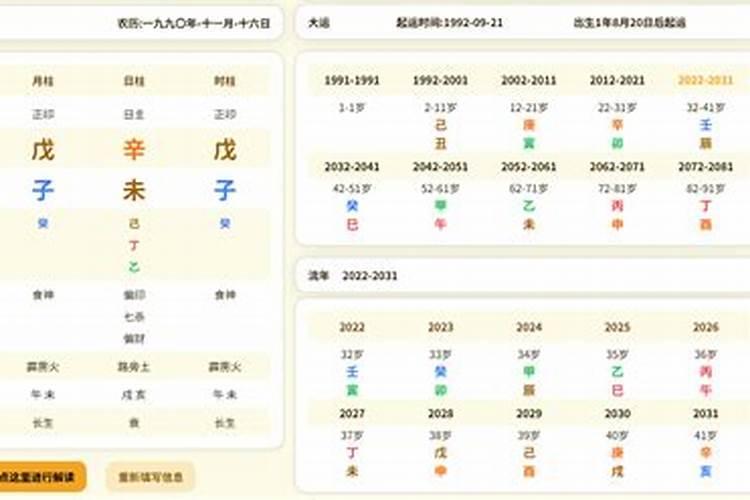
Task: Click the 2026 yearly fortune header
Action: (x=706, y=327)
